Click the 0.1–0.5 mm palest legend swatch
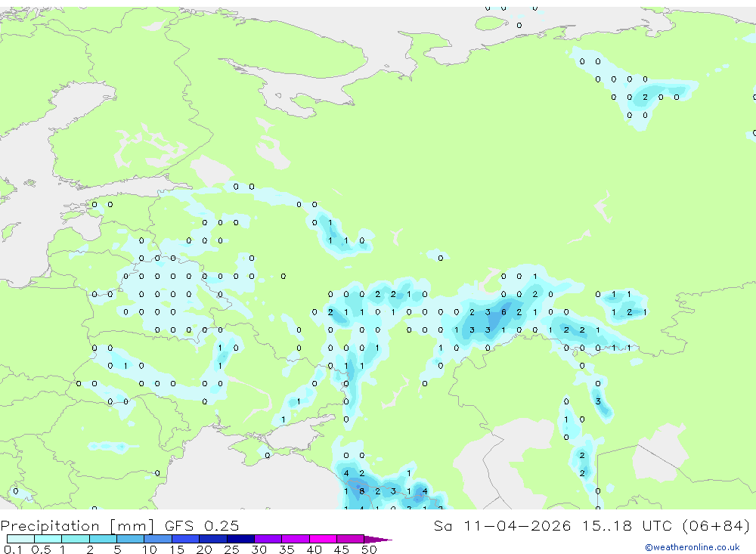 click(x=20, y=539)
